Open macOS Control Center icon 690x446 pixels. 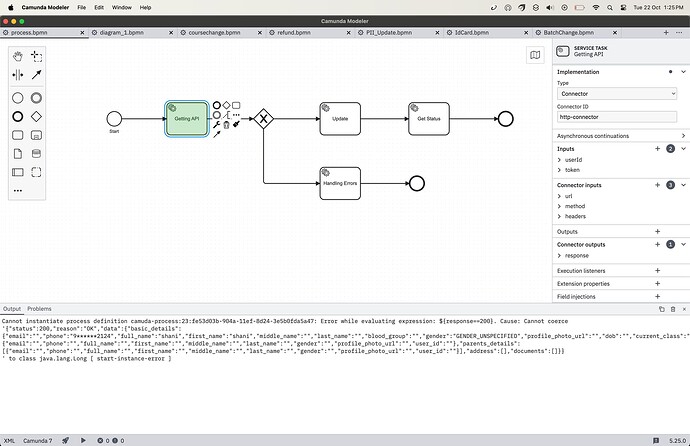point(624,7)
